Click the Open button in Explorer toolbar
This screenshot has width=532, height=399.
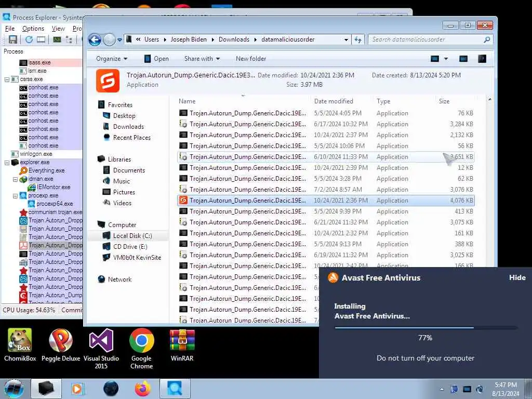click(x=156, y=59)
